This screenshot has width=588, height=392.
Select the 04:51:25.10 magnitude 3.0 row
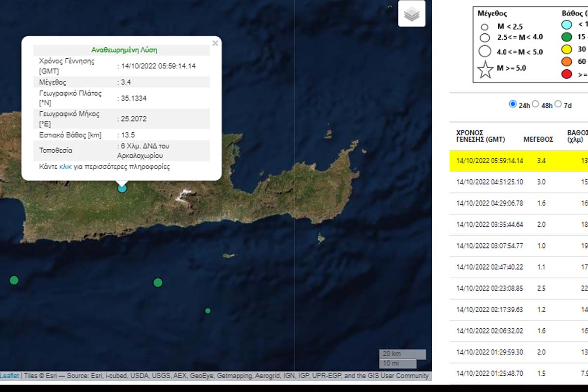(519, 182)
